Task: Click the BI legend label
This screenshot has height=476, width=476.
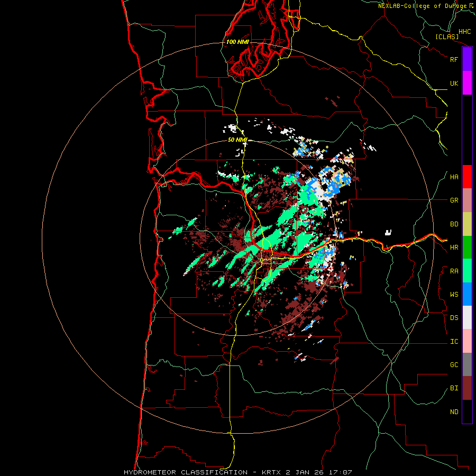Action: pyautogui.click(x=454, y=388)
